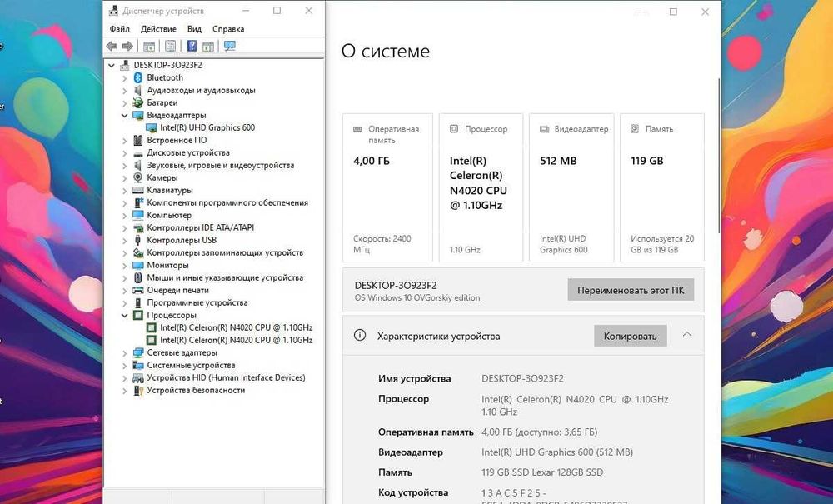Screen dimensions: 833x504
Task: Click the Память storage card icon
Action: click(x=635, y=128)
